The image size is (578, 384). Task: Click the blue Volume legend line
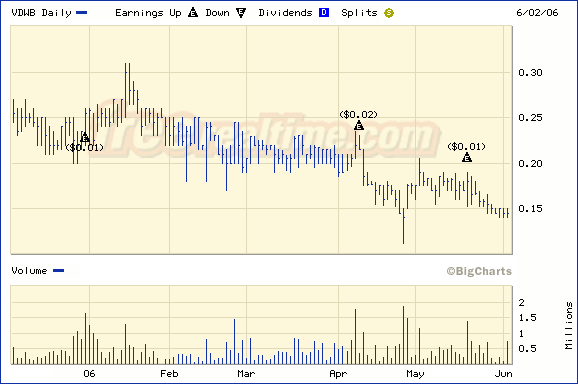tap(59, 271)
